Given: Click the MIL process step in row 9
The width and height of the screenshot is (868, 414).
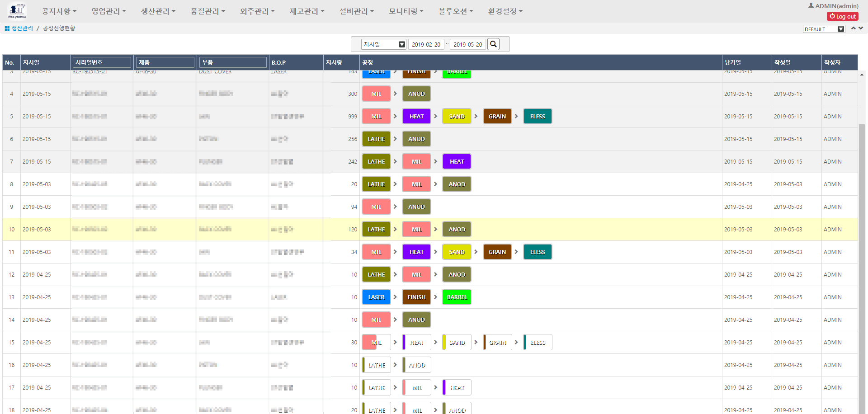Looking at the screenshot, I should pos(376,207).
